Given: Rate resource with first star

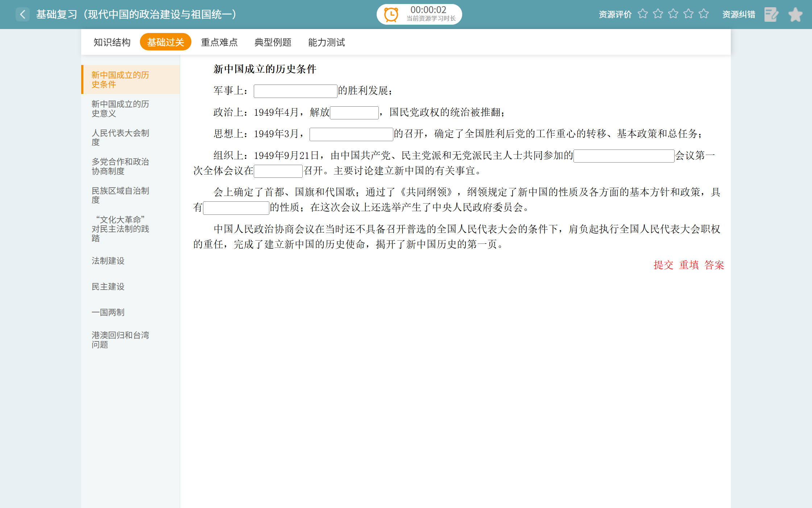Looking at the screenshot, I should tap(643, 14).
